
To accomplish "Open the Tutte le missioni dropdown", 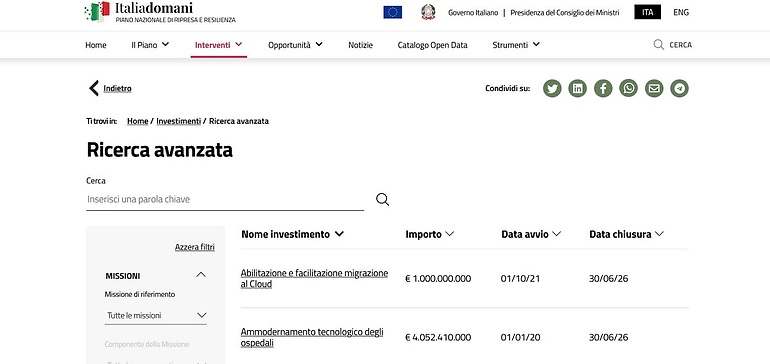I will point(156,315).
